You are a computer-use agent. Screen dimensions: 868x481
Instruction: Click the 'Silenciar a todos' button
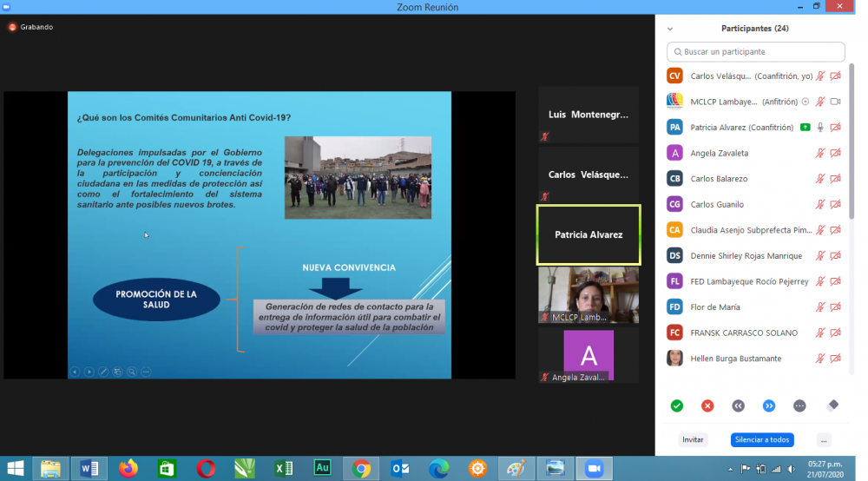click(761, 440)
